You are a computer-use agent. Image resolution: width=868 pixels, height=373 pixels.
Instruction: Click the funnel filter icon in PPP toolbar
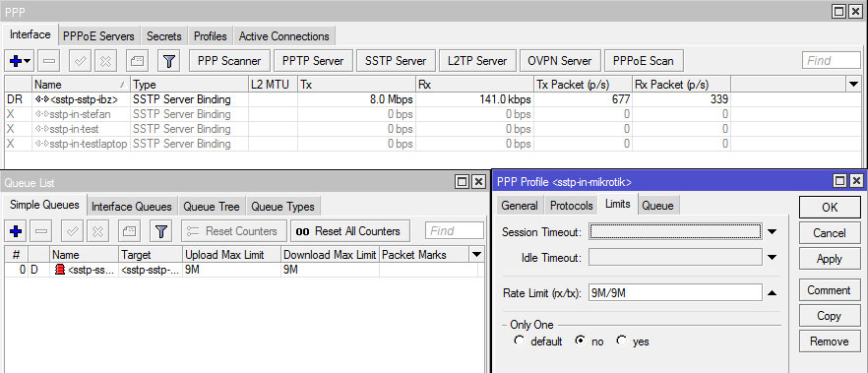click(169, 61)
